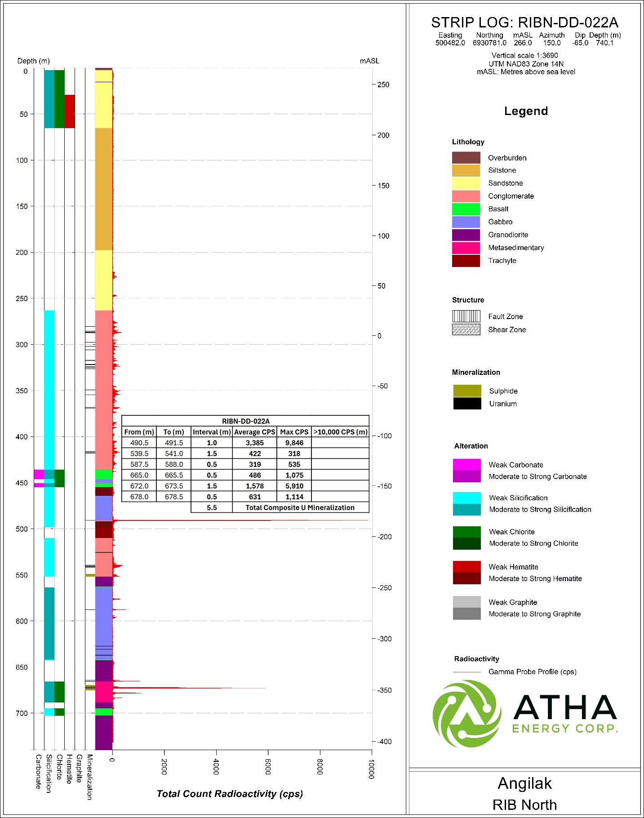Select the Basalt green legend swatch
This screenshot has height=818, width=644.
[x=466, y=209]
